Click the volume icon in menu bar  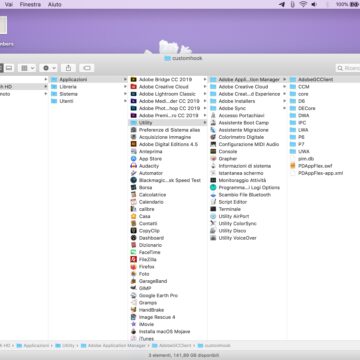click(314, 4)
